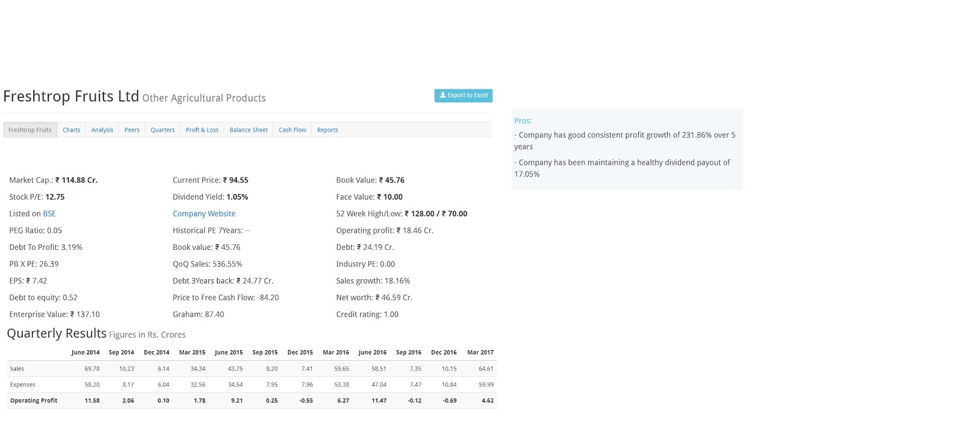
Task: Click the profit growth 231.86% statement
Action: [625, 141]
